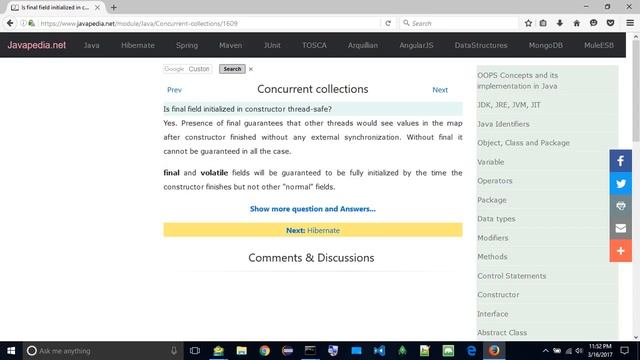This screenshot has width=640, height=360.
Task: Open the downloads arrow icon
Action: (x=560, y=23)
